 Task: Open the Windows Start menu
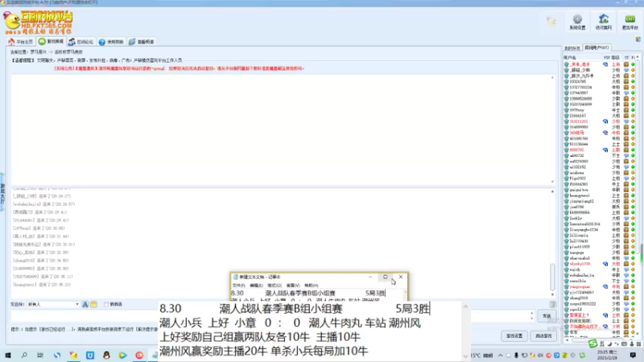[7, 356]
